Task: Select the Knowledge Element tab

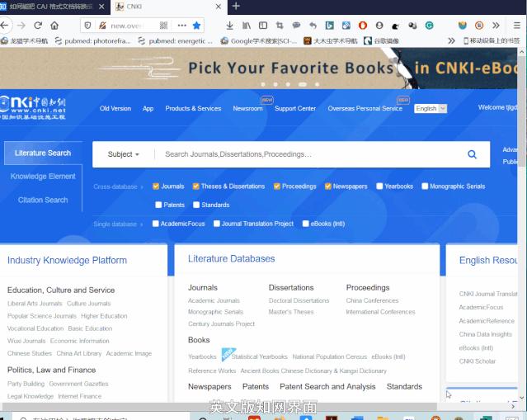Action: 43,177
